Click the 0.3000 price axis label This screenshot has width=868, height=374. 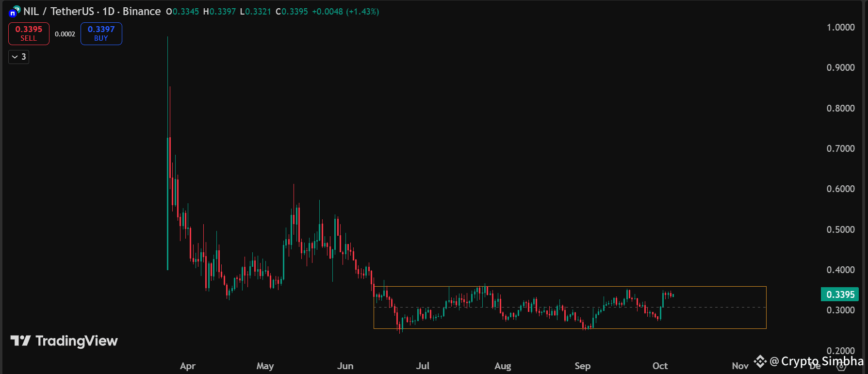click(x=841, y=310)
